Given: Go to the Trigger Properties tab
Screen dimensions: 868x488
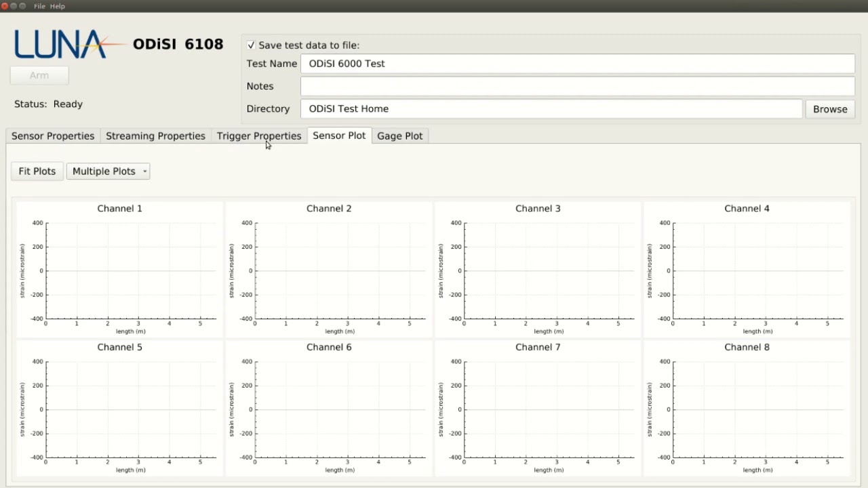Looking at the screenshot, I should click(259, 136).
